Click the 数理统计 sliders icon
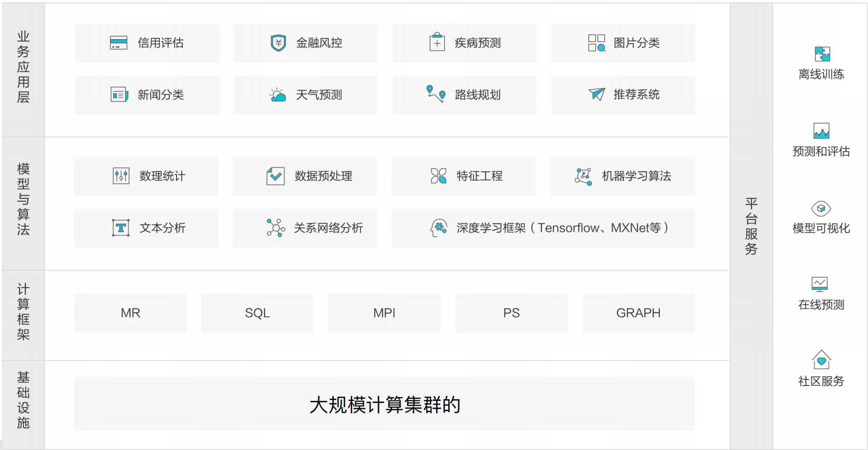This screenshot has width=868, height=450. pos(121,176)
